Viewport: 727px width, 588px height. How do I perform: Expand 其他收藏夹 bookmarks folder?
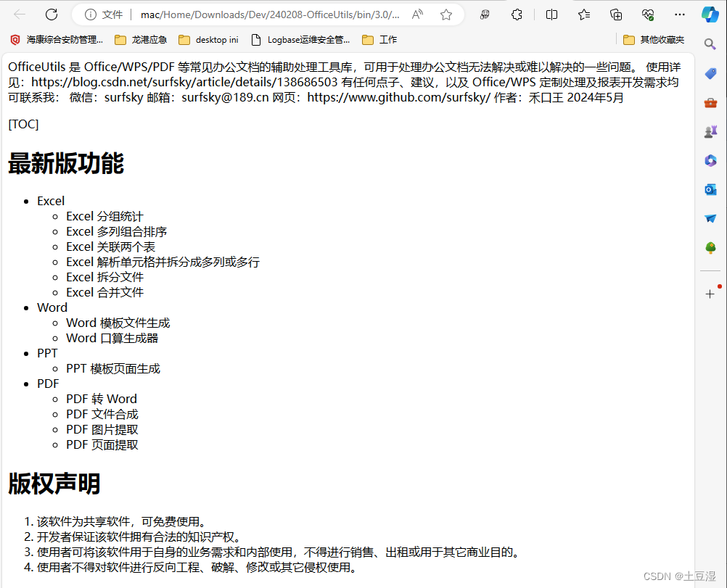653,40
